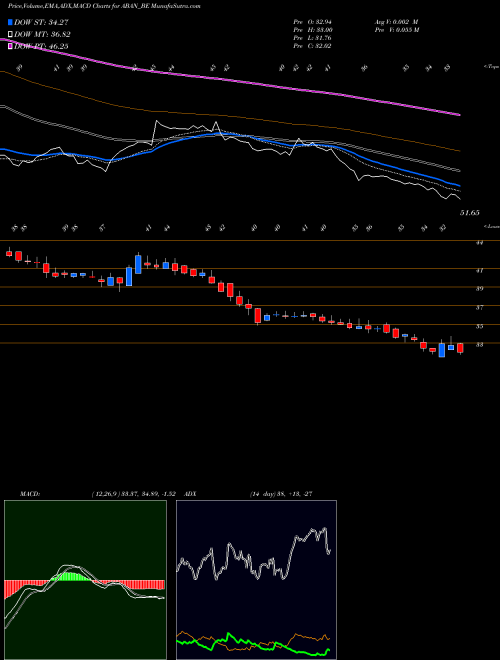Click the tall blue candlestick near 41
500x660 pixels.
point(138,264)
